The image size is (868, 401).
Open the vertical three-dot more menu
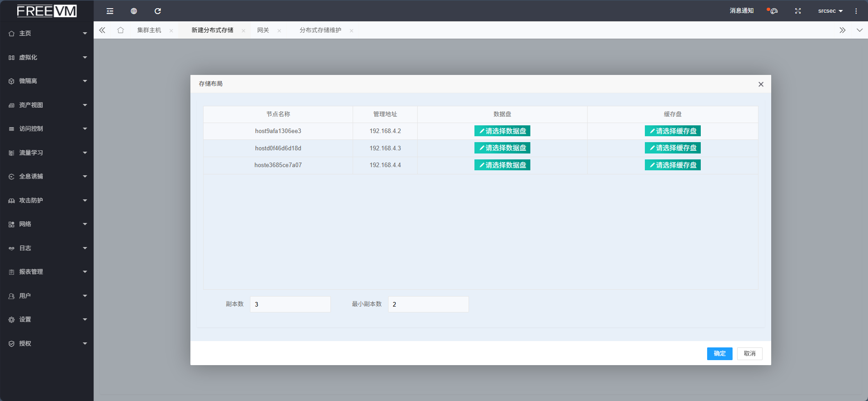[x=856, y=11]
